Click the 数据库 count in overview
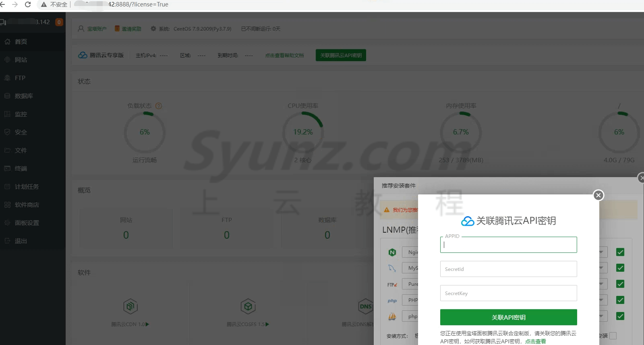644x345 pixels. (327, 235)
